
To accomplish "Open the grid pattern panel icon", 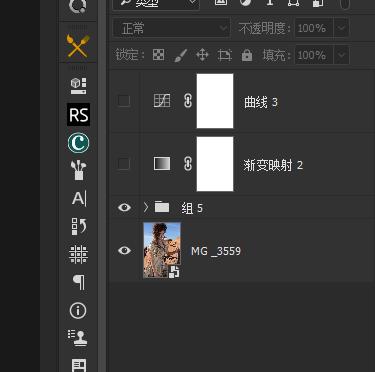I will [78, 254].
